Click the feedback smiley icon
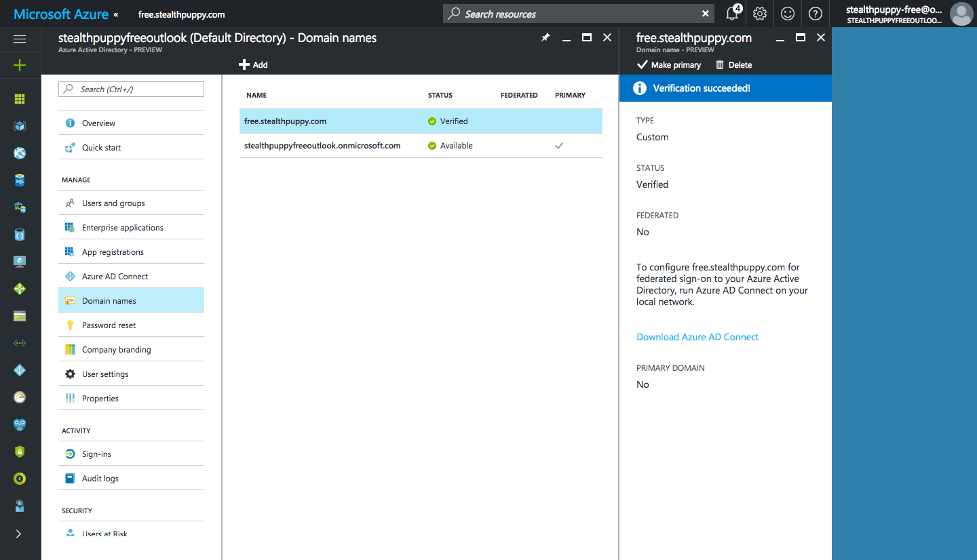 pyautogui.click(x=787, y=14)
